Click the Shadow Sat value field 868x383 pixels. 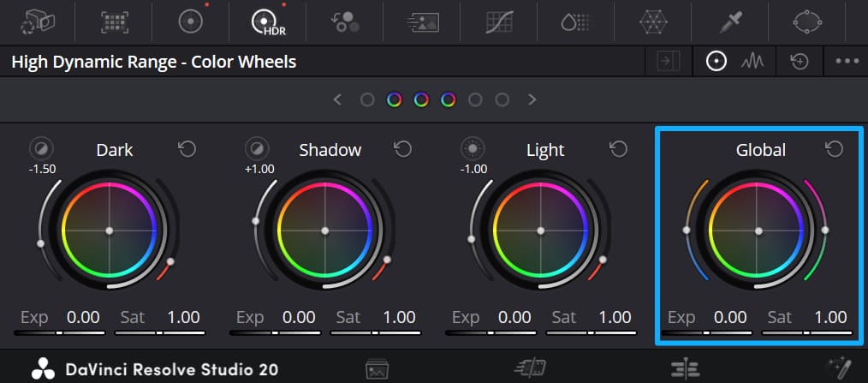(399, 318)
